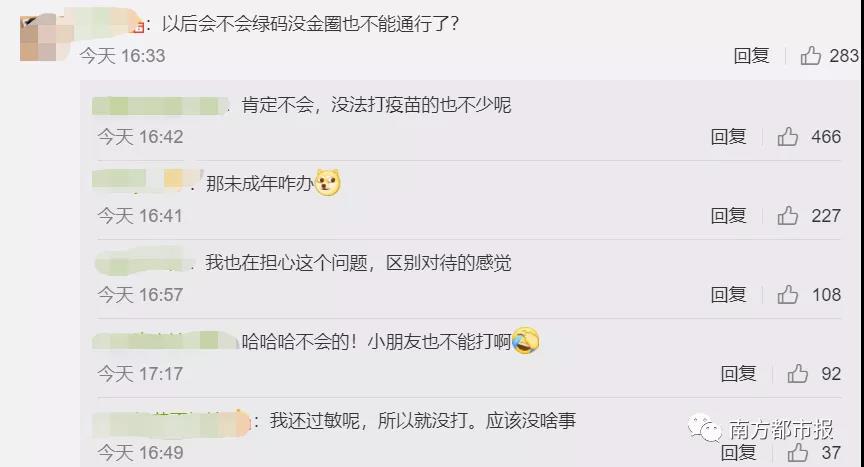The image size is (864, 467).
Task: Open username of the 16:42 reply author
Action: tap(161, 105)
